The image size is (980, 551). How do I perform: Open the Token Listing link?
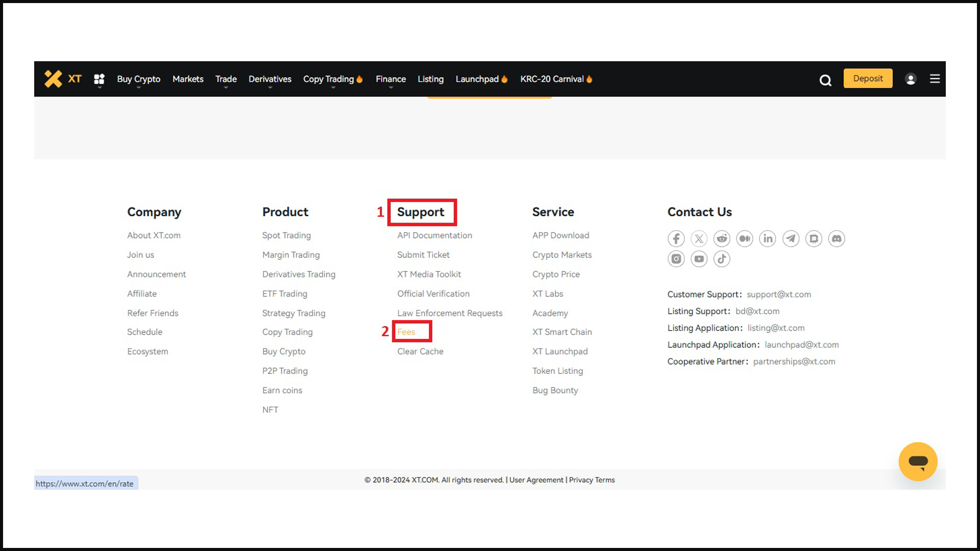point(557,371)
